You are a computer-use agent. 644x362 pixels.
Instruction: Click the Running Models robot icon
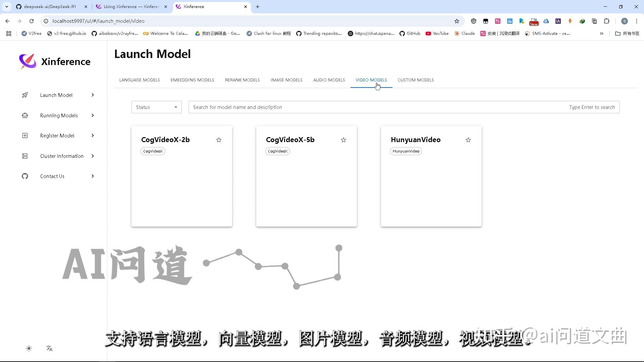(25, 116)
